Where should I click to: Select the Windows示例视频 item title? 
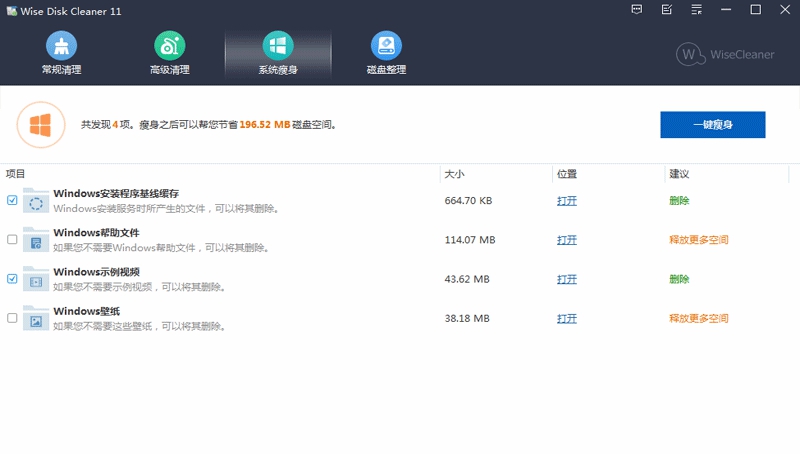(x=96, y=272)
